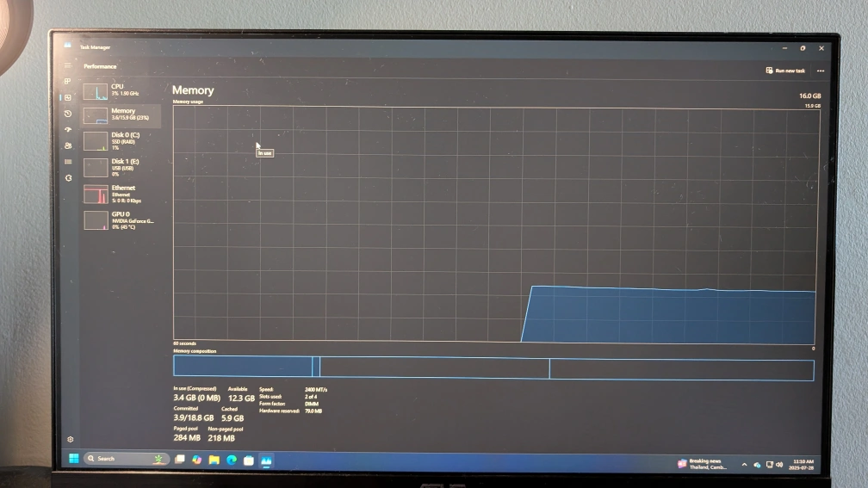Click Microsoft Edge icon on taskbar

(232, 460)
